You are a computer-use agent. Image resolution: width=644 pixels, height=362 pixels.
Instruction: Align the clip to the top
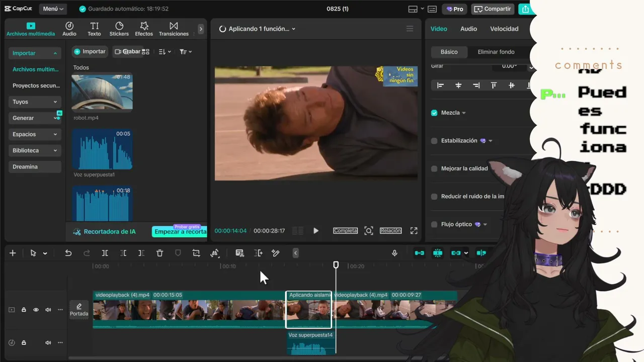click(494, 85)
